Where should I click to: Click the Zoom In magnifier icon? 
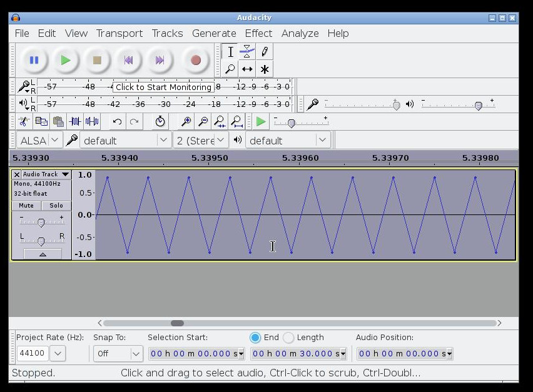(186, 122)
